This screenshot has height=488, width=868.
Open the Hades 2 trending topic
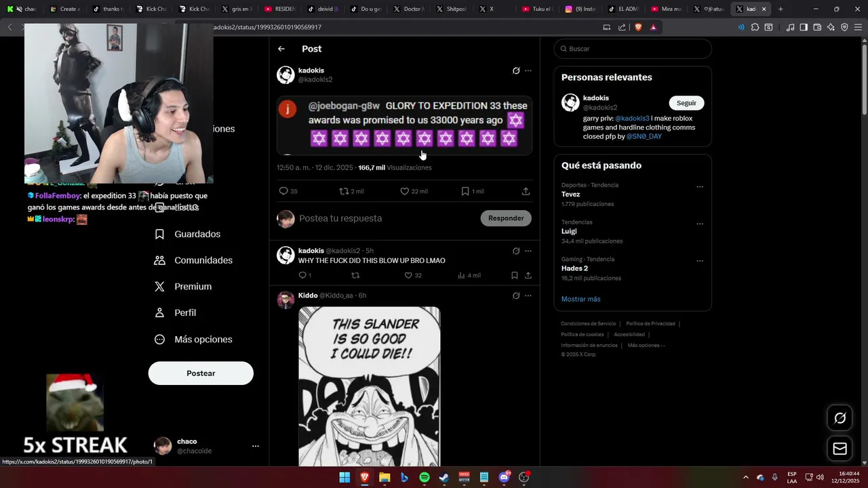[574, 268]
